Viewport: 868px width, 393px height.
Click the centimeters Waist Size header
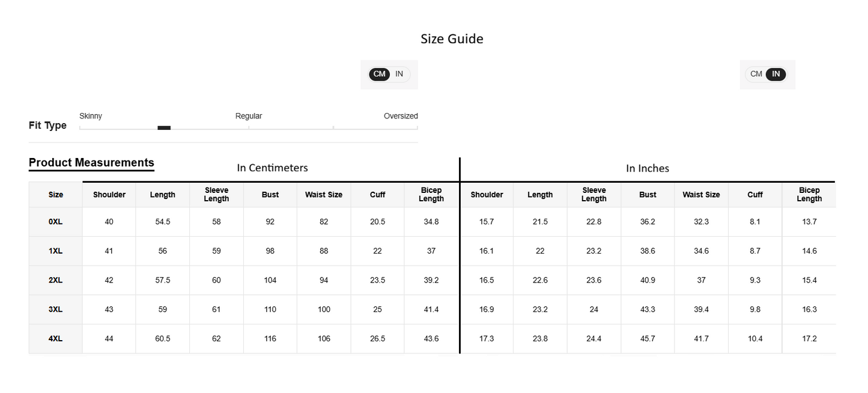[x=324, y=195]
